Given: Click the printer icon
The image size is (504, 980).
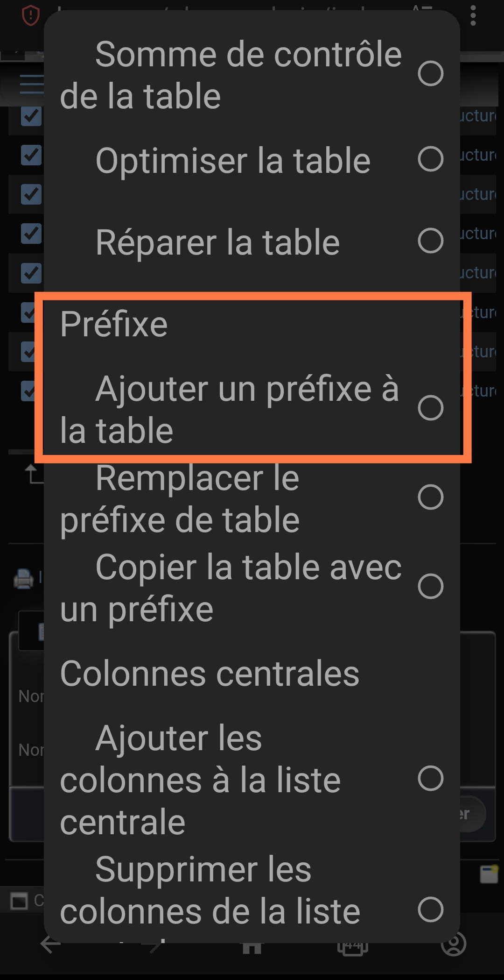Looking at the screenshot, I should 24,579.
